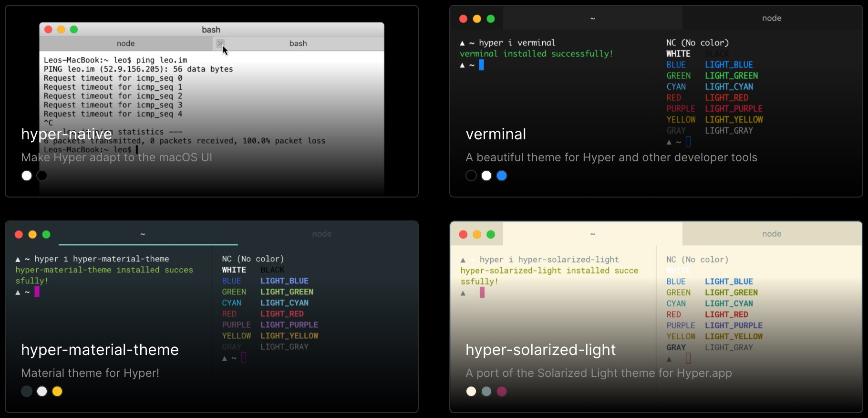
Task: Pick the black swatch under verminal
Action: pos(471,176)
